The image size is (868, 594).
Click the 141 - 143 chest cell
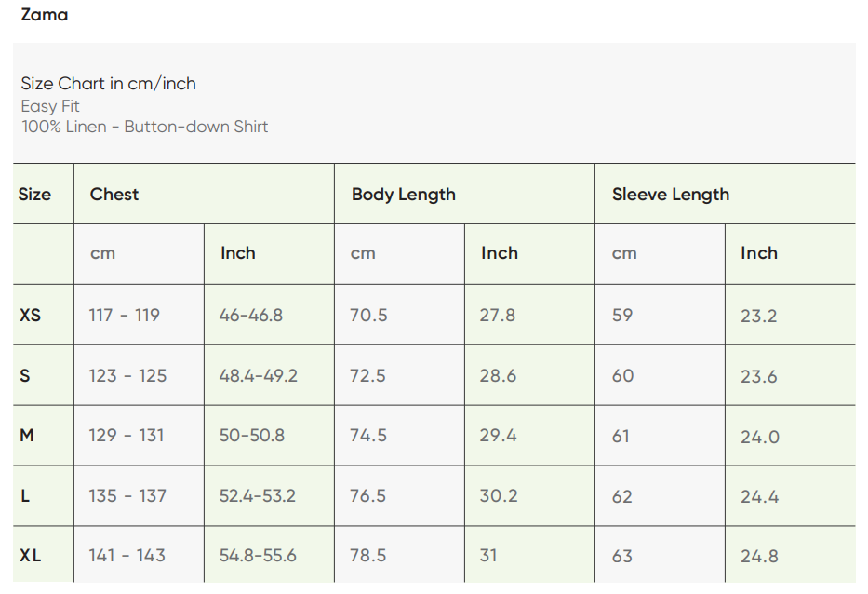tap(127, 556)
